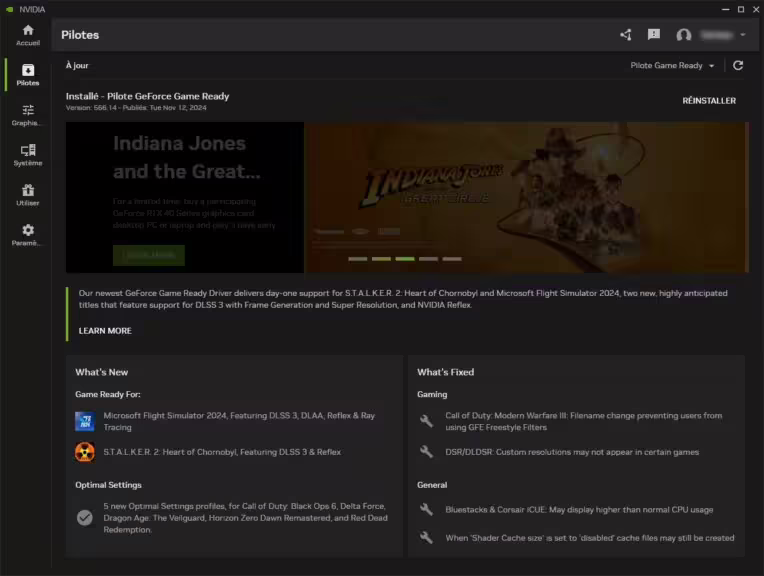764x576 pixels.
Task: Click the version 566.14 publish date line
Action: pyautogui.click(x=136, y=108)
